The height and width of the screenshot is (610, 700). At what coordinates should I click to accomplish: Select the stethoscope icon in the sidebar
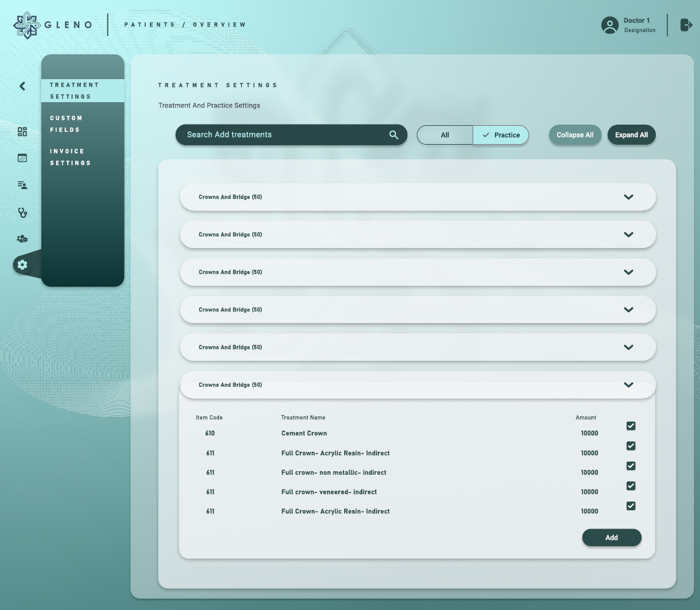coord(22,212)
